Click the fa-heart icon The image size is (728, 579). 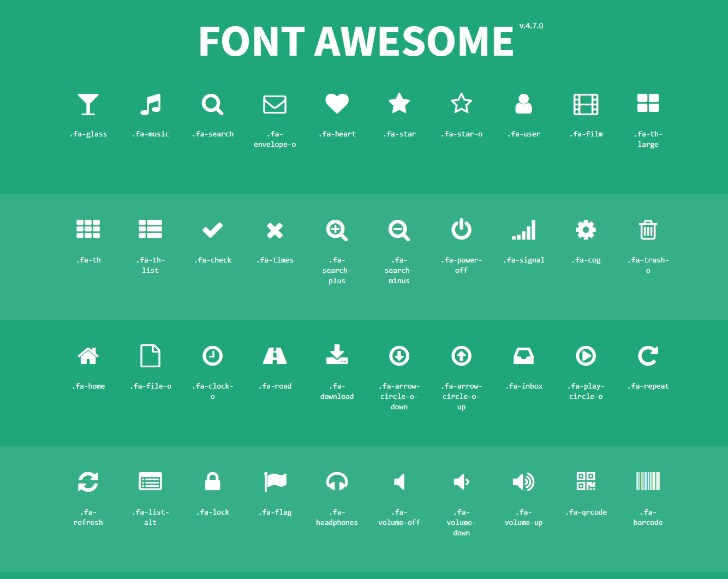[x=337, y=104]
